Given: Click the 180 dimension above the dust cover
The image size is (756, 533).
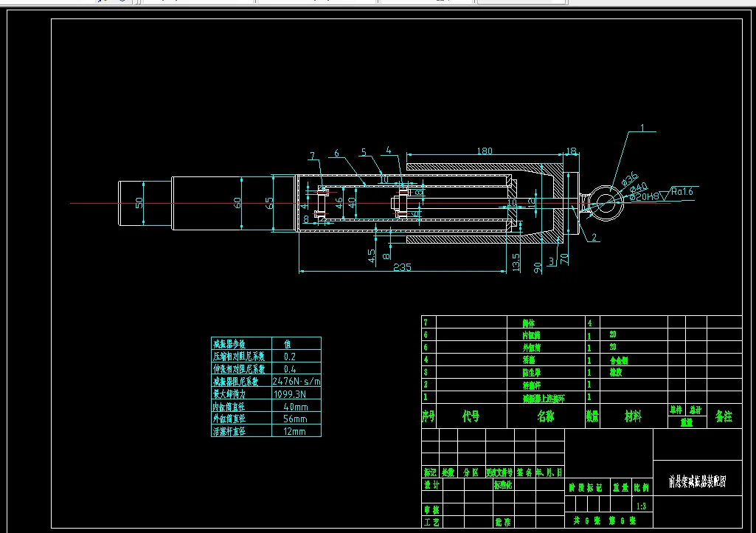Looking at the screenshot, I should (x=485, y=151).
